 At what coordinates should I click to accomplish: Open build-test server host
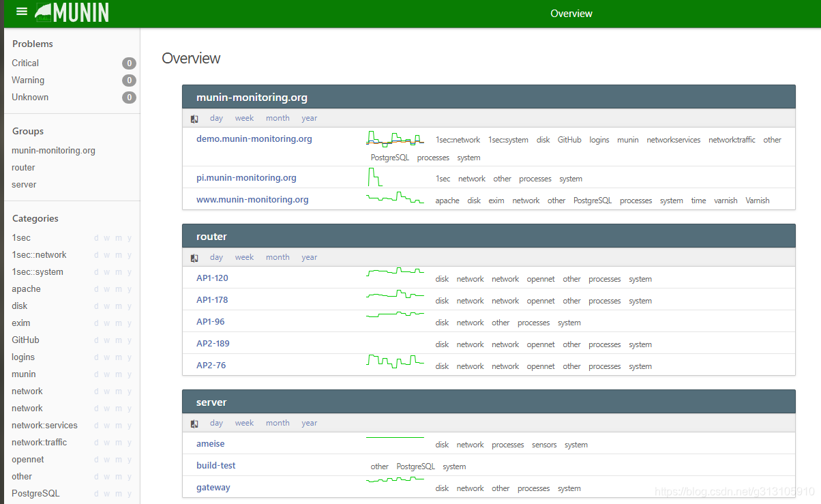[215, 465]
